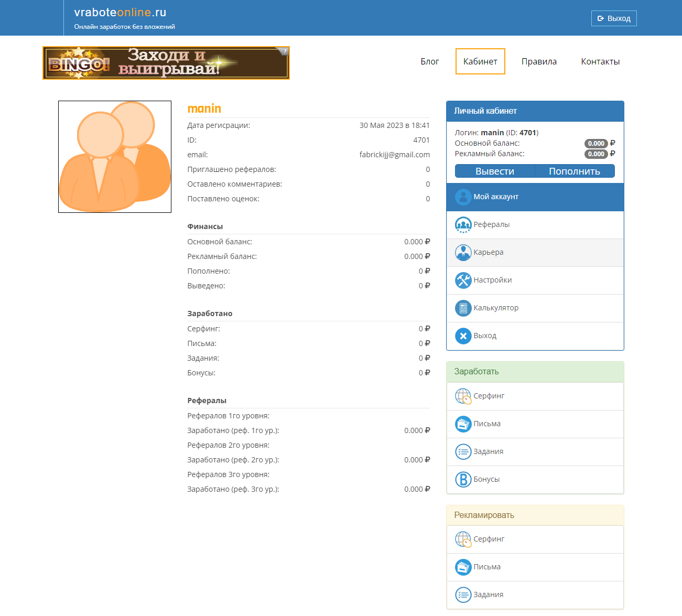Open the Настройки sidebar link text

[x=493, y=280]
